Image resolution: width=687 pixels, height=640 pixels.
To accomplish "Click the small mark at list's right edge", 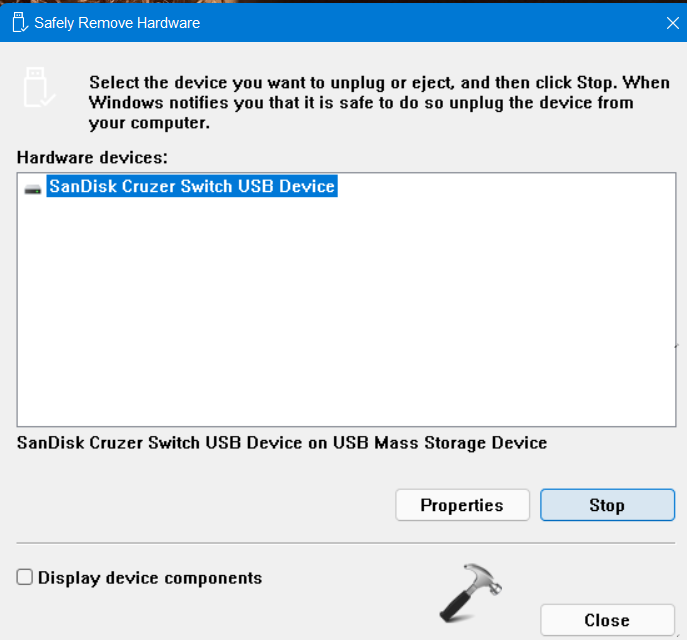I will 676,346.
